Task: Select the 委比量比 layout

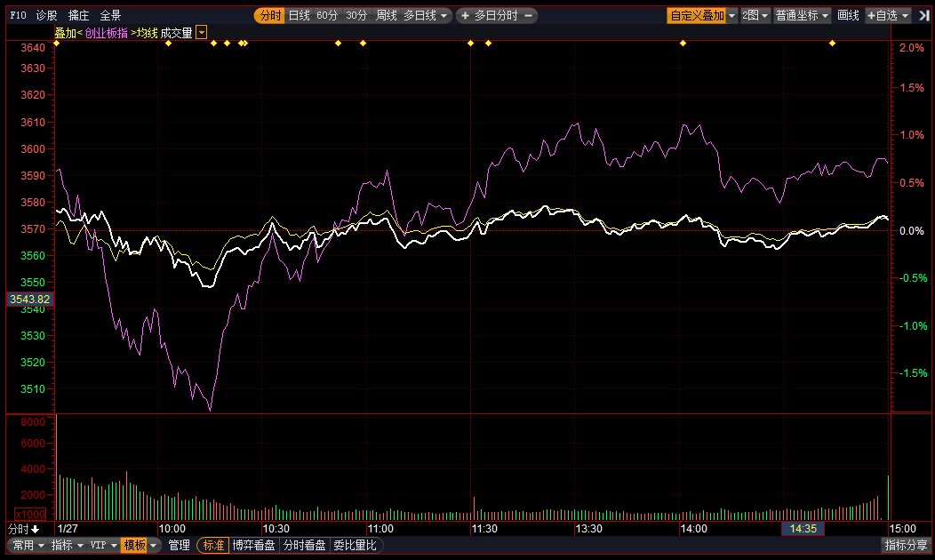Action: point(355,545)
